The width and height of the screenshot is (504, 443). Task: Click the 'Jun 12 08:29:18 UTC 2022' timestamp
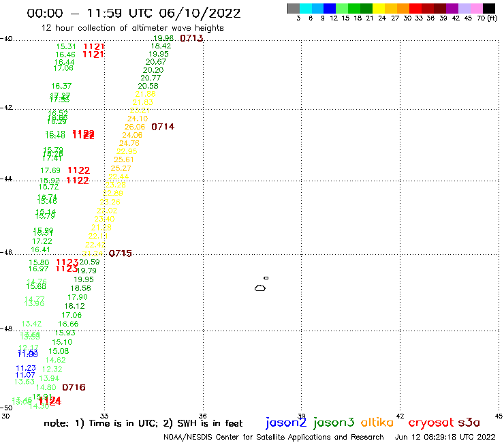tap(445, 437)
